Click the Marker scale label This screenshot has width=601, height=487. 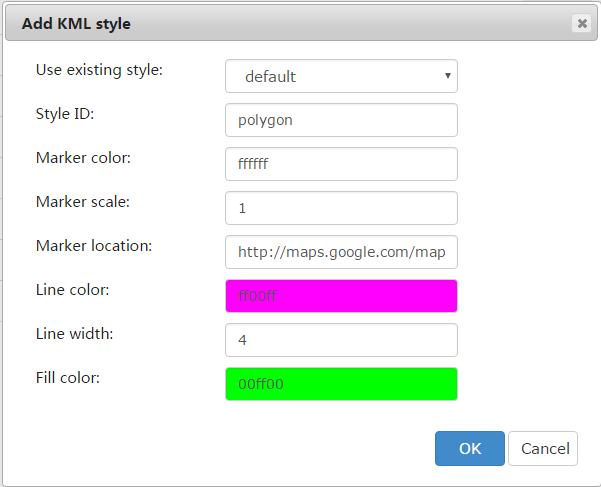[x=83, y=202]
